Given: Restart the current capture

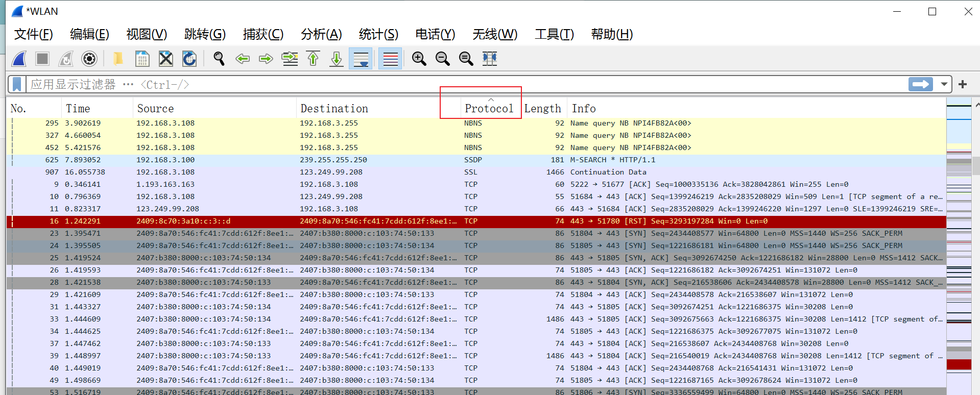Looking at the screenshot, I should [x=66, y=59].
